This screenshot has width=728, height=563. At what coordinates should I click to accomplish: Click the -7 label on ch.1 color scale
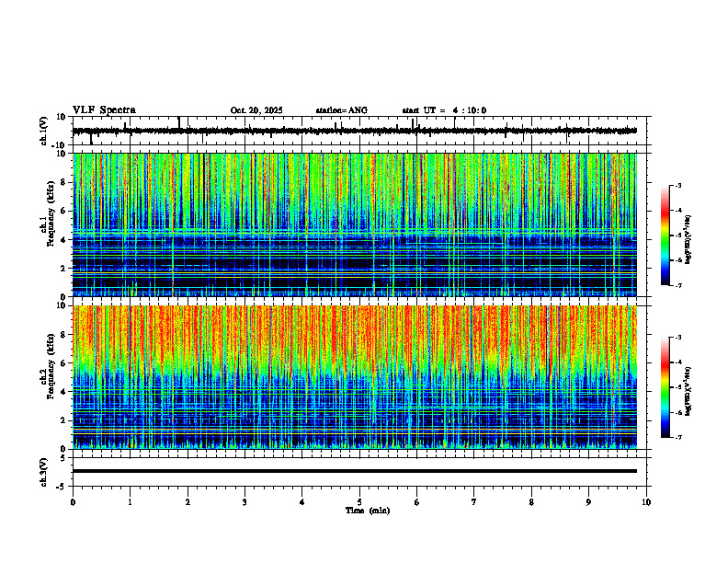coord(678,285)
